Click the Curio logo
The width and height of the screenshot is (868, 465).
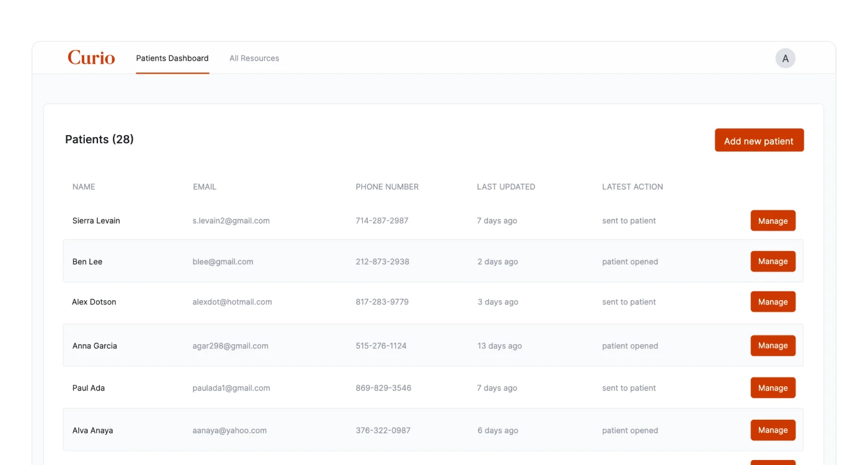tap(91, 58)
